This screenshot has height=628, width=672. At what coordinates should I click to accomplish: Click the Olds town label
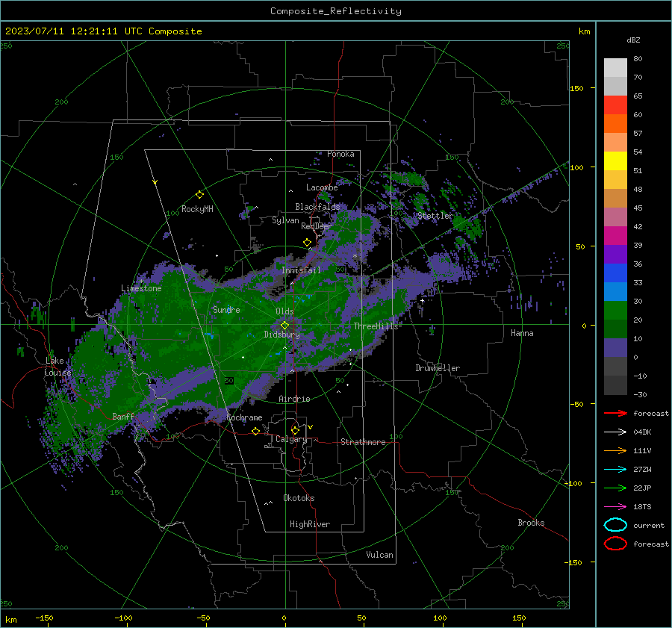[284, 311]
